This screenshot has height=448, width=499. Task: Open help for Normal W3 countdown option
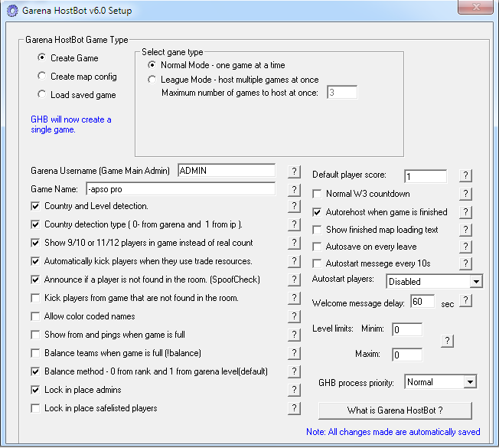[x=465, y=194]
